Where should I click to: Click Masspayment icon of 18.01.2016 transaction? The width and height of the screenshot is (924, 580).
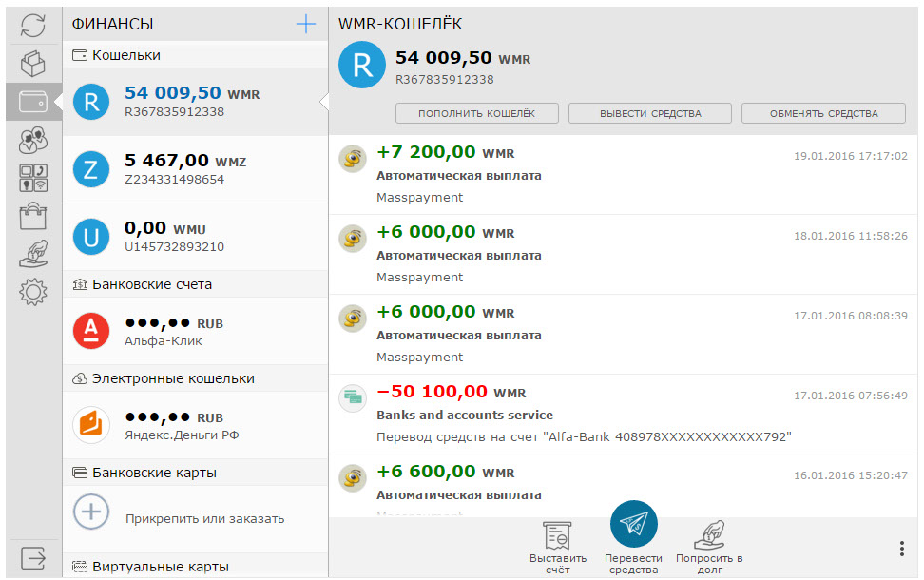coord(353,238)
